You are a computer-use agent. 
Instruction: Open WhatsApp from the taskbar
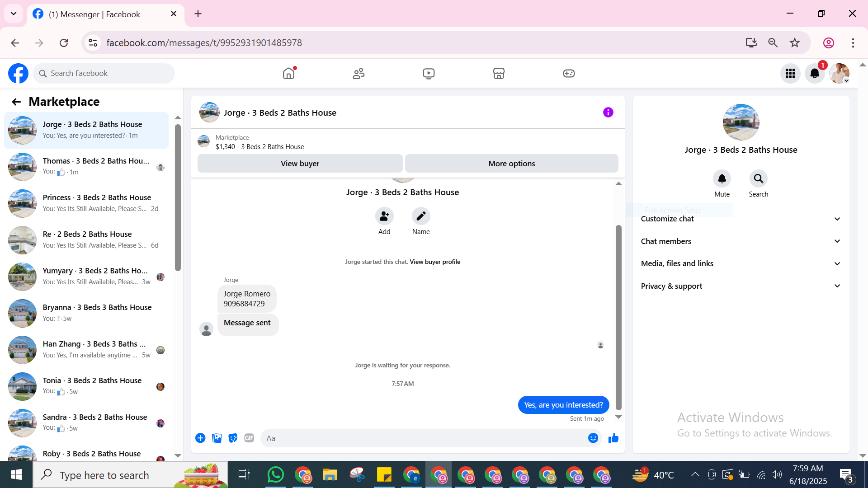click(x=275, y=474)
